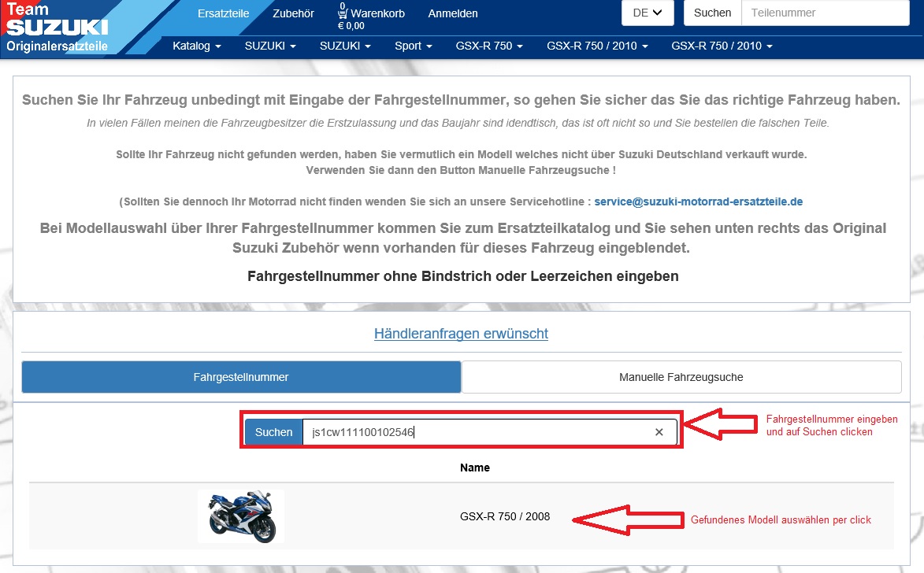Open the DE language dropdown
The height and width of the screenshot is (573, 924).
[648, 13]
